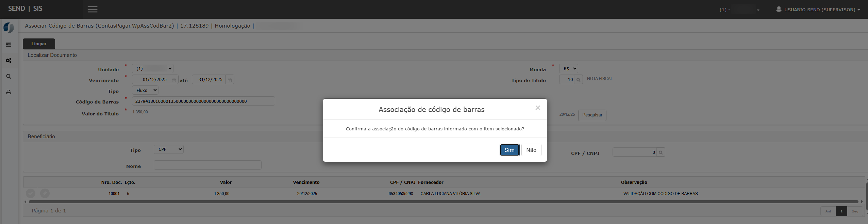Click the CPF / CNPJ search magnifier
Viewport: 868px width, 224px height.
click(661, 153)
